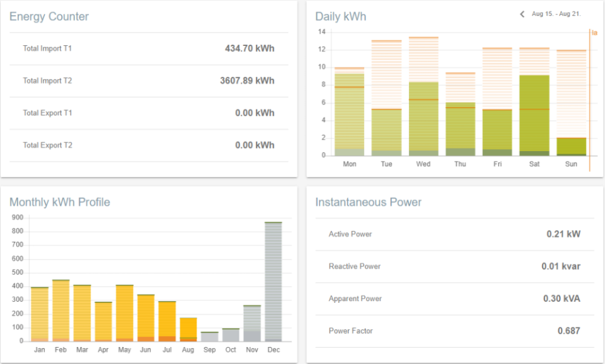
Task: Click the Tuesday bar in Daily kWh
Action: (x=386, y=132)
